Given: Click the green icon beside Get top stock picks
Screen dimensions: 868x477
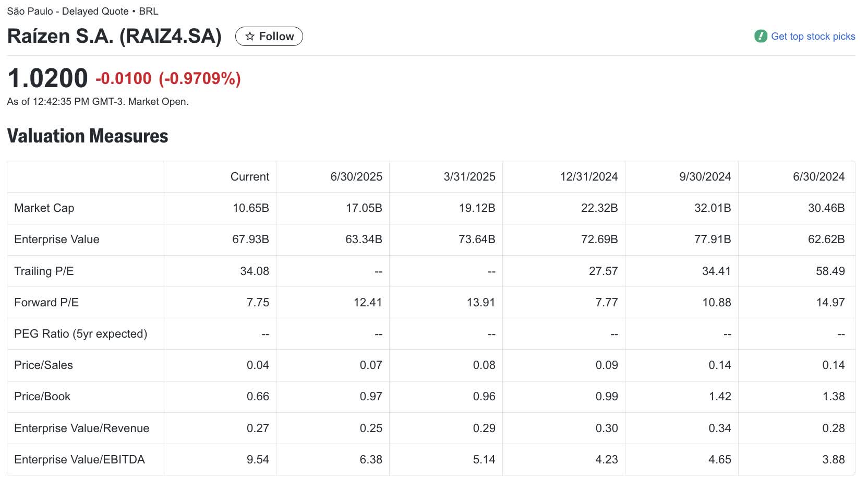Looking at the screenshot, I should [x=761, y=36].
